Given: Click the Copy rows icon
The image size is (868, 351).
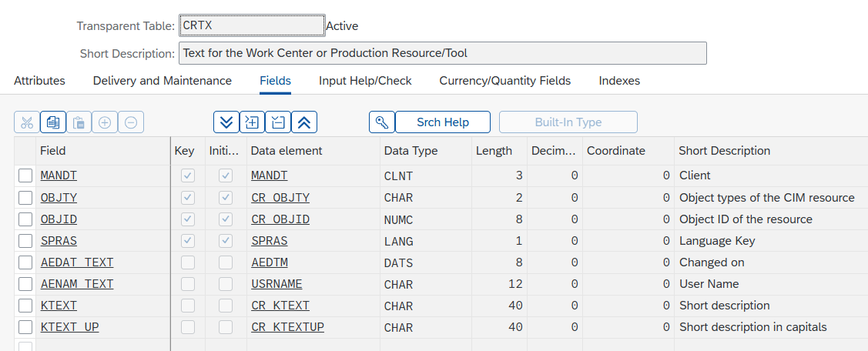Looking at the screenshot, I should click(x=53, y=122).
